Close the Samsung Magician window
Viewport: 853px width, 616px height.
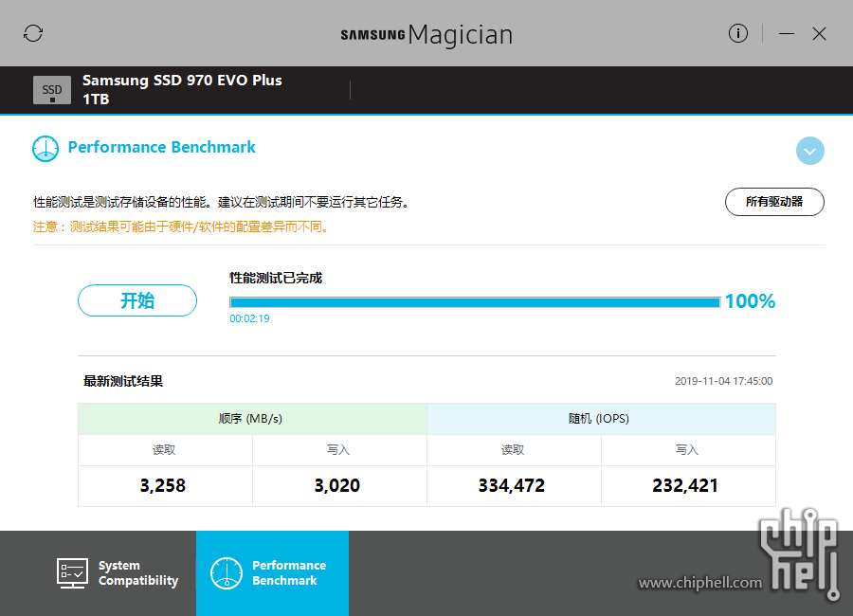point(819,34)
